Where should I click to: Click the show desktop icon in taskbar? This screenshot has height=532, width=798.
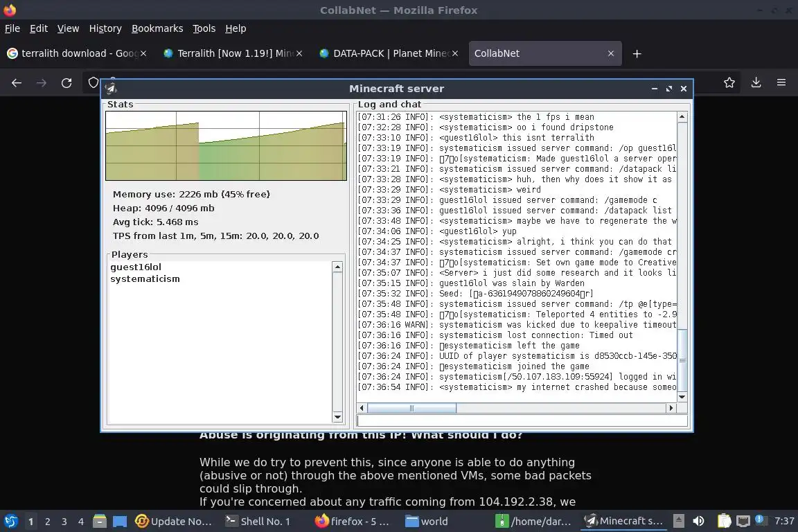pyautogui.click(x=120, y=522)
